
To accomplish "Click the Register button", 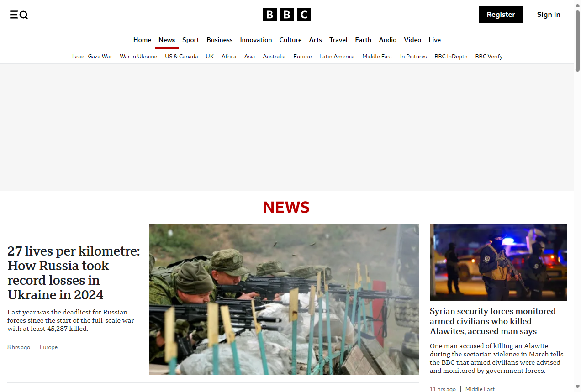I will coord(501,15).
